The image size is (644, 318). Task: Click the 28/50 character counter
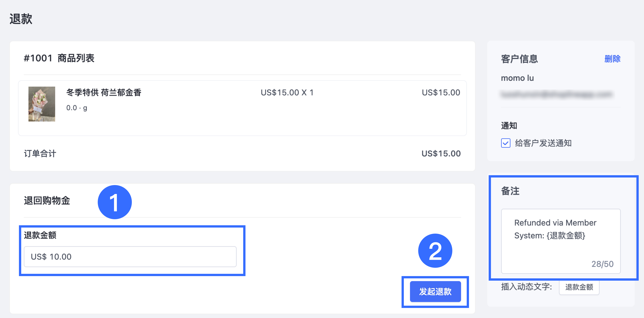(x=602, y=264)
